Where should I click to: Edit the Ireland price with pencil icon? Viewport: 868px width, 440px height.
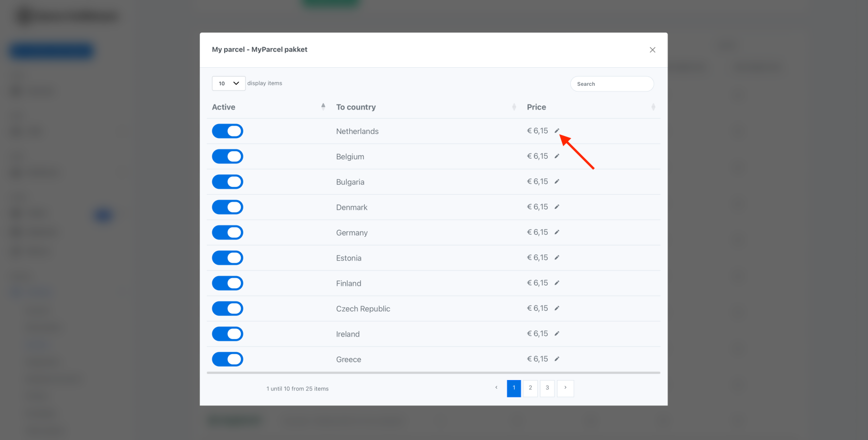557,333
